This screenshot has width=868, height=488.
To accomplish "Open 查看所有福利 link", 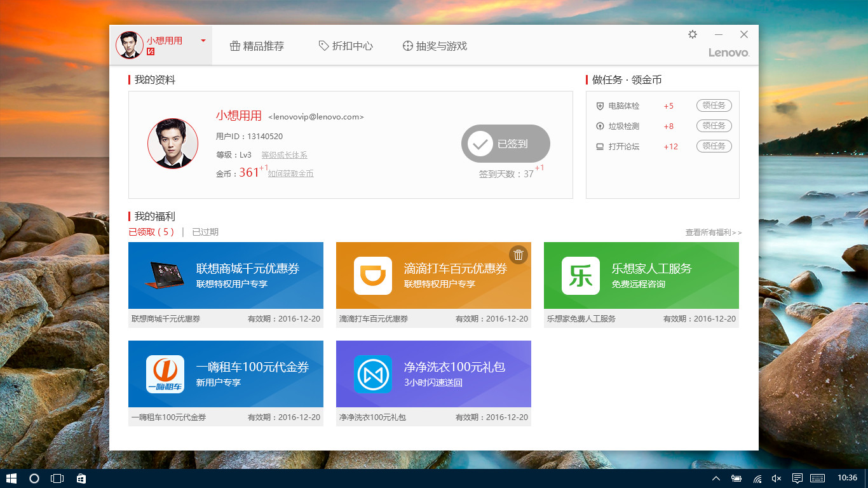I will (x=714, y=233).
